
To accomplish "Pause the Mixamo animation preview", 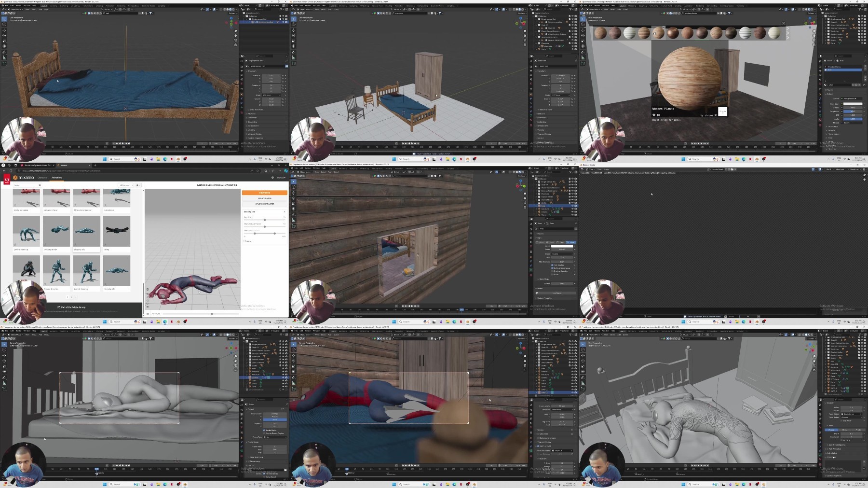I will (x=148, y=314).
